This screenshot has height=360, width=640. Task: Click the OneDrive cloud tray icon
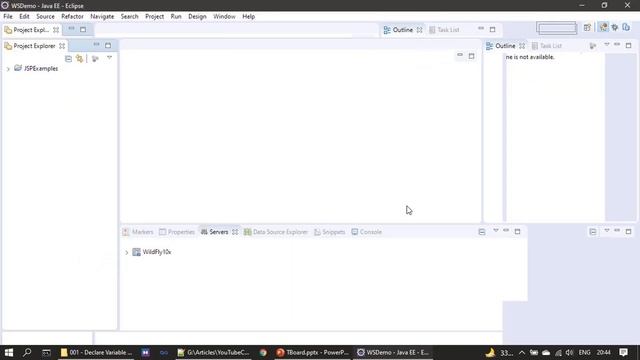tap(546, 353)
